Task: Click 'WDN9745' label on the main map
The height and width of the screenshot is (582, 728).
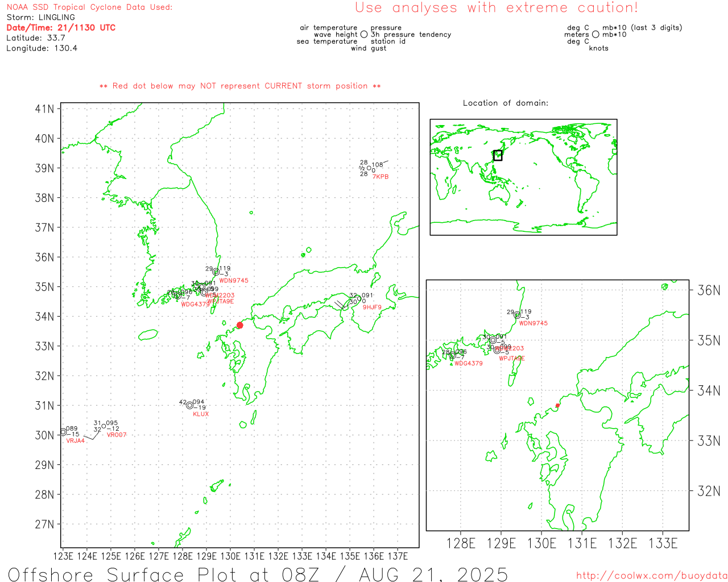Action: pyautogui.click(x=234, y=281)
